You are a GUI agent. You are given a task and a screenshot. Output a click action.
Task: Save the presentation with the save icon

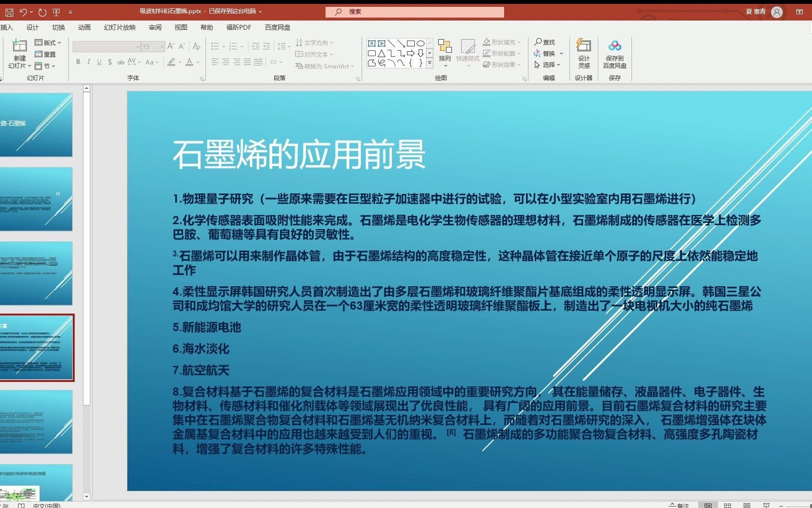pyautogui.click(x=9, y=12)
